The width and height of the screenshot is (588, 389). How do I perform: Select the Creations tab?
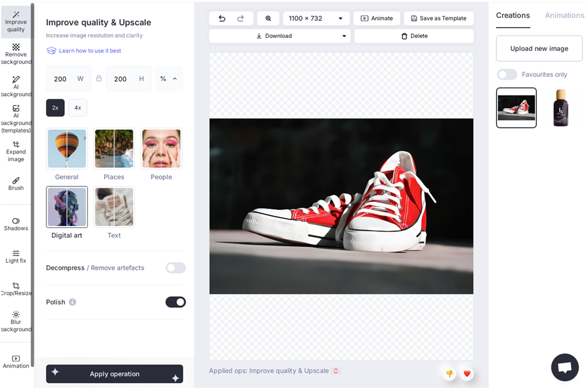[x=513, y=16]
